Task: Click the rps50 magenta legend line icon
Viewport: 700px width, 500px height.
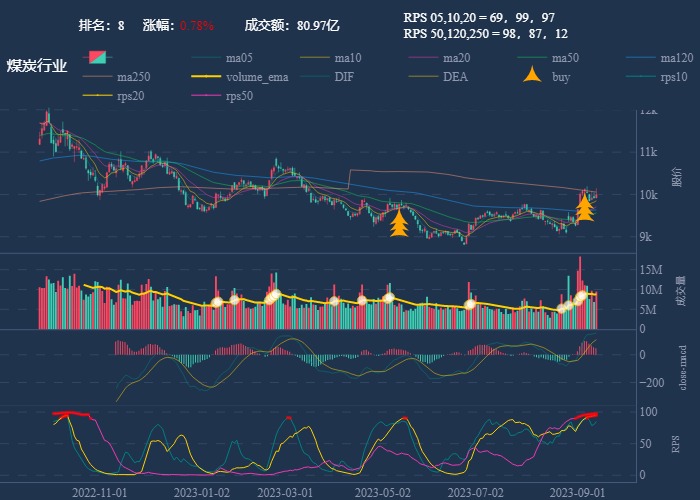Action: click(208, 96)
